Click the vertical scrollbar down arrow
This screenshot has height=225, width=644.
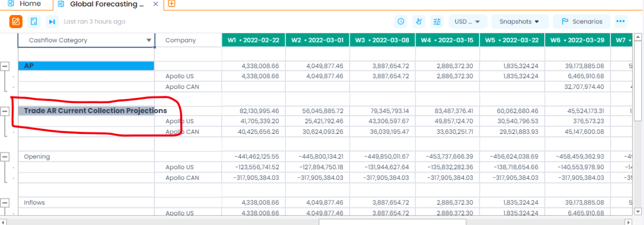click(x=638, y=211)
